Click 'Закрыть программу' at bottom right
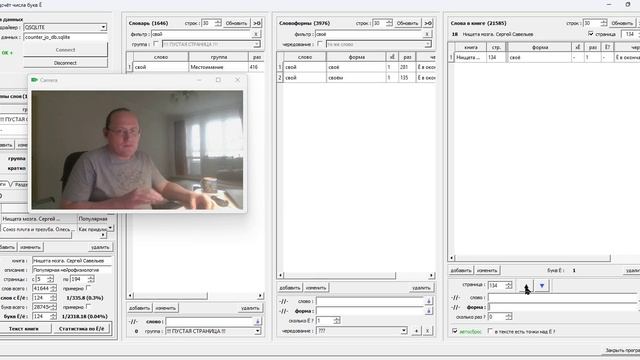 622,350
